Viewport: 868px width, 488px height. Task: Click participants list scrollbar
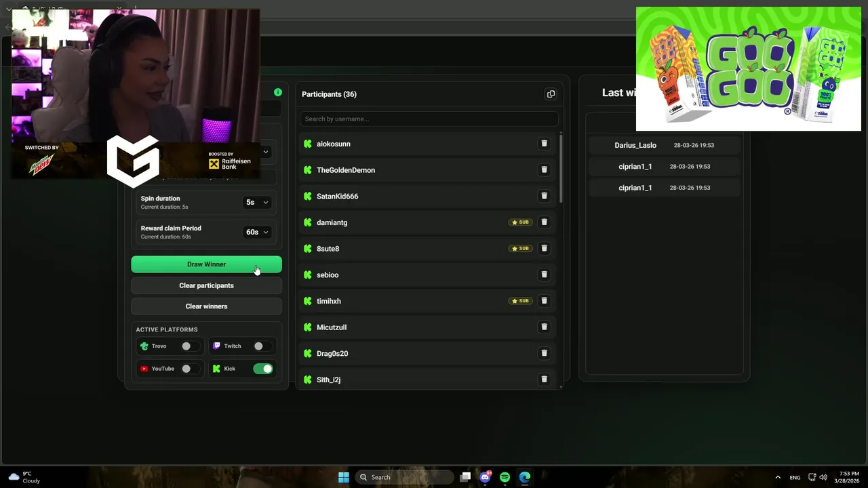tap(561, 169)
